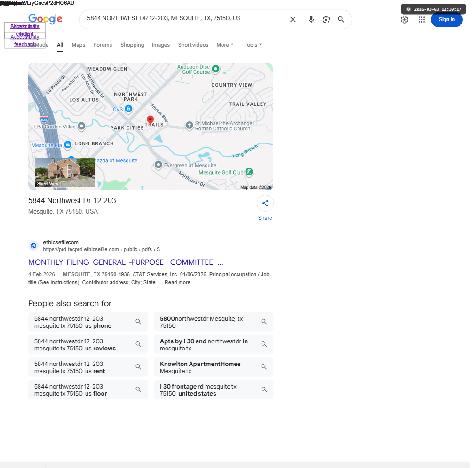Screen dimensions: 476x468
Task: Clear the search box with the X icon
Action: [x=293, y=19]
